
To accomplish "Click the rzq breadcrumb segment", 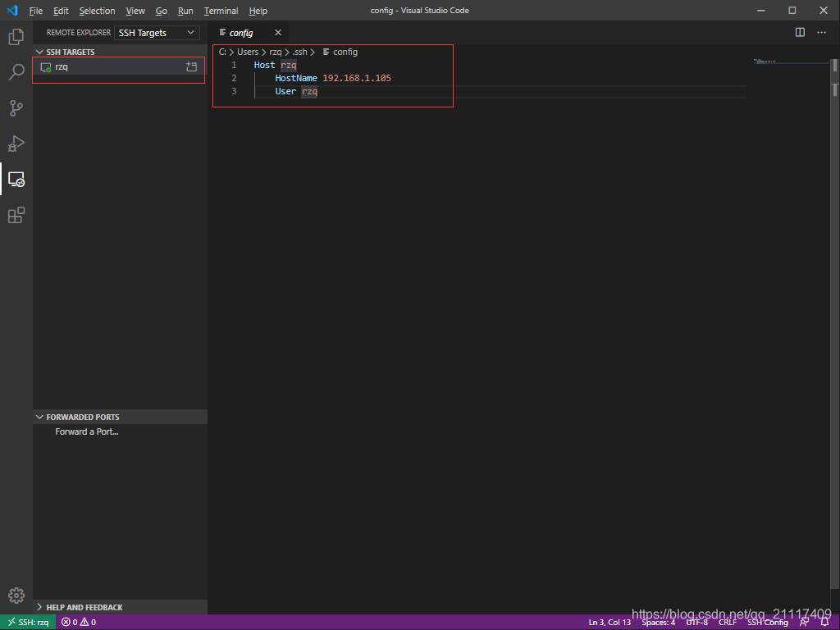I will tap(276, 52).
